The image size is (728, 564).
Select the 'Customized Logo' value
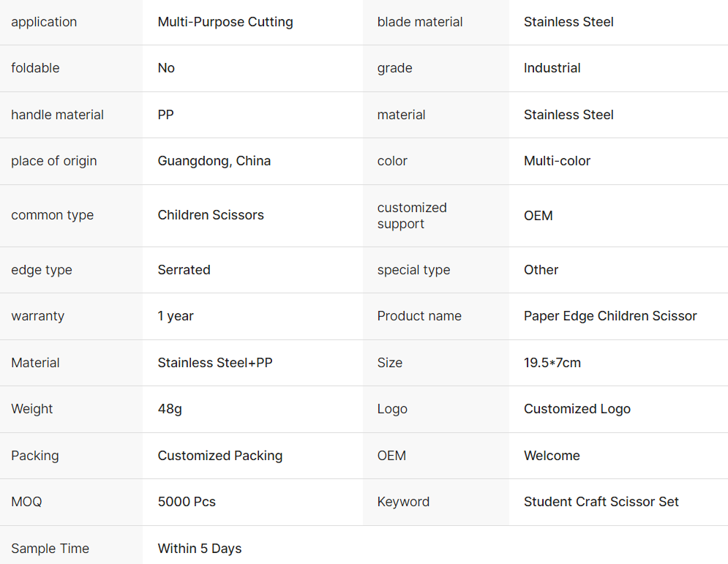(x=577, y=409)
